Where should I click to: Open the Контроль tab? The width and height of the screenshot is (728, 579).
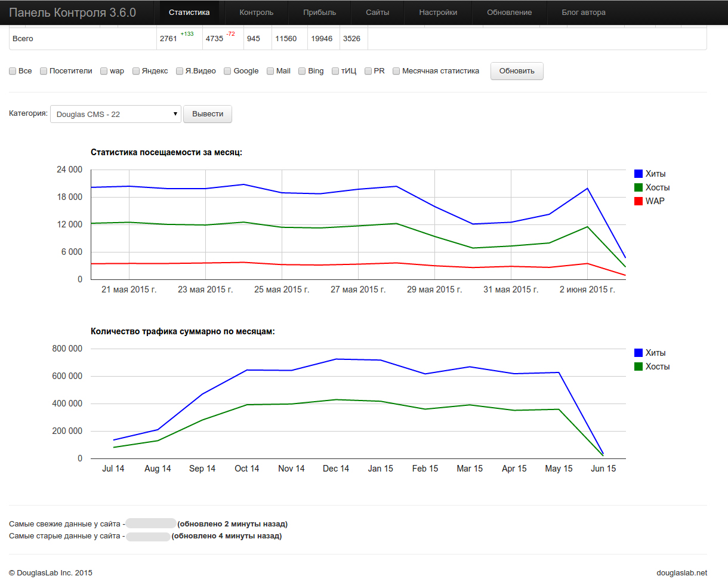point(257,13)
